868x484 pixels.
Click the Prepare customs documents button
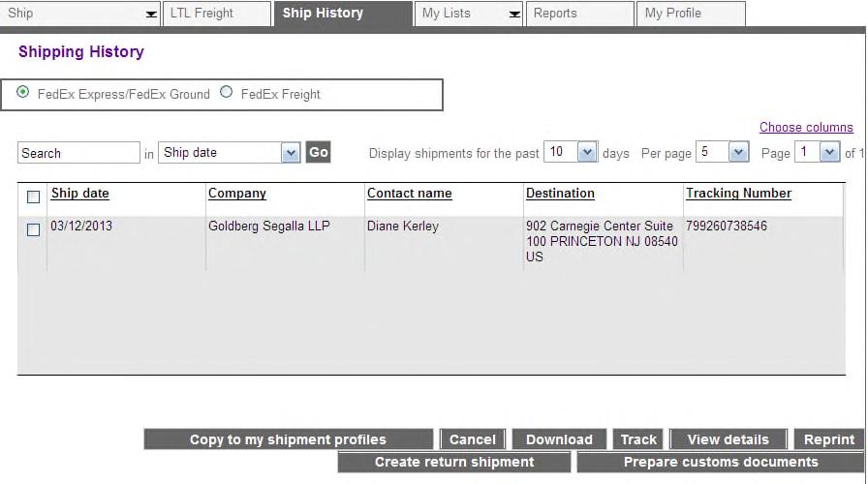point(721,462)
